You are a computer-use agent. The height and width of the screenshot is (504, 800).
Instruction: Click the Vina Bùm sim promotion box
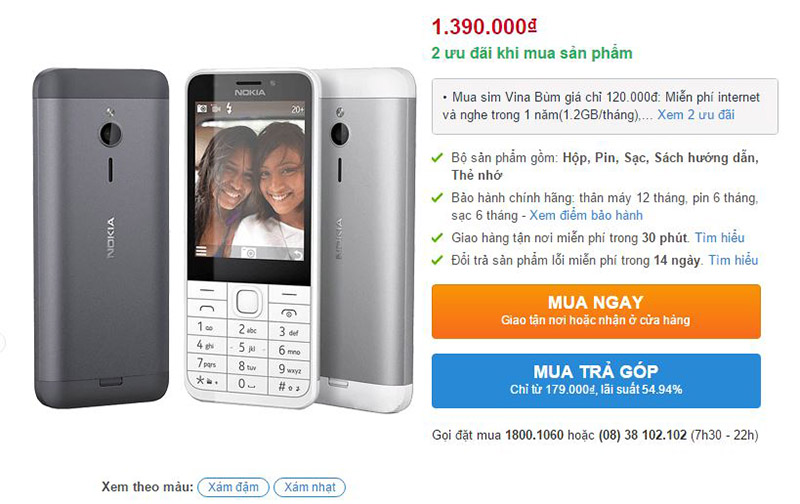tap(605, 106)
